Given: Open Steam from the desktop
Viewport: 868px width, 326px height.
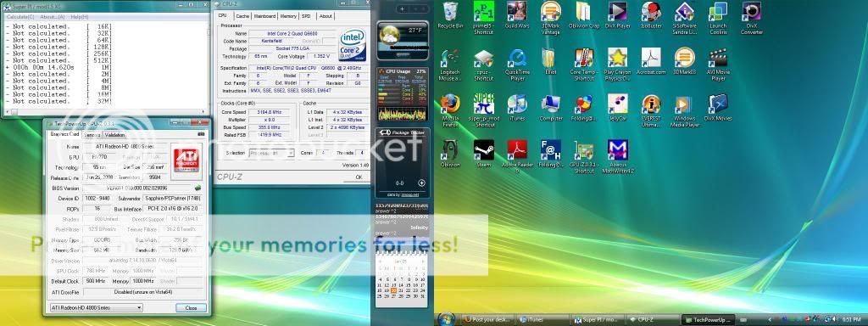Looking at the screenshot, I should coord(483,155).
